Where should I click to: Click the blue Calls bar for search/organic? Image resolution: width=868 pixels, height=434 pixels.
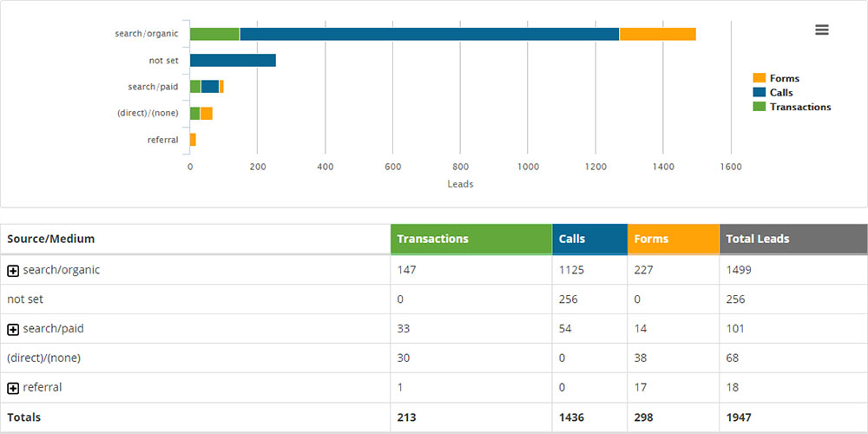pos(430,34)
